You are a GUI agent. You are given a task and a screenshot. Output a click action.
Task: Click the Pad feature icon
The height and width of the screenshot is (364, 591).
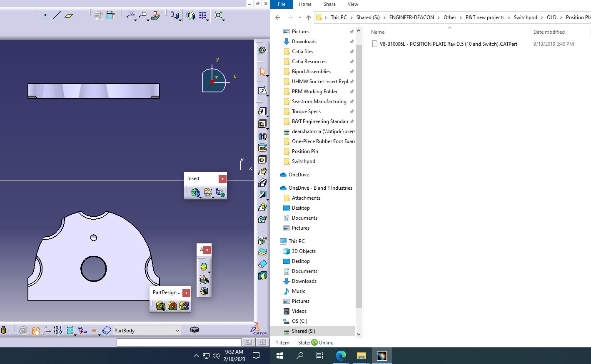pyautogui.click(x=262, y=111)
